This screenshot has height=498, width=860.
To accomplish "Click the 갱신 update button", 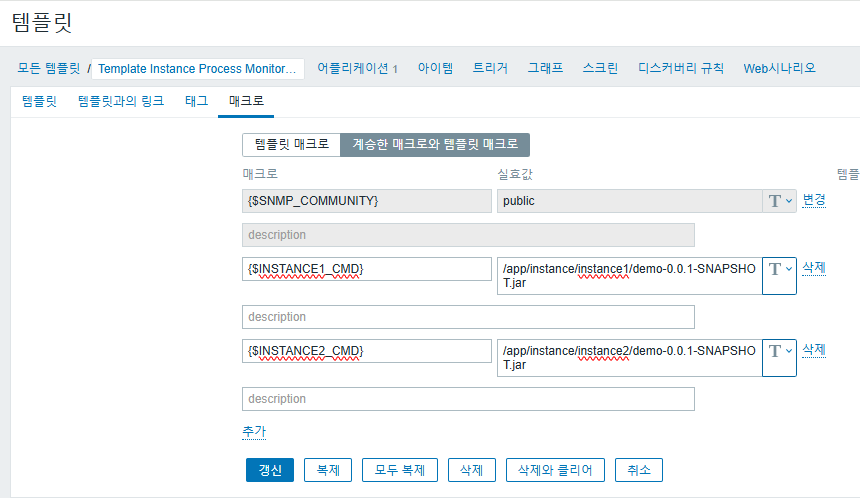I will 270,470.
